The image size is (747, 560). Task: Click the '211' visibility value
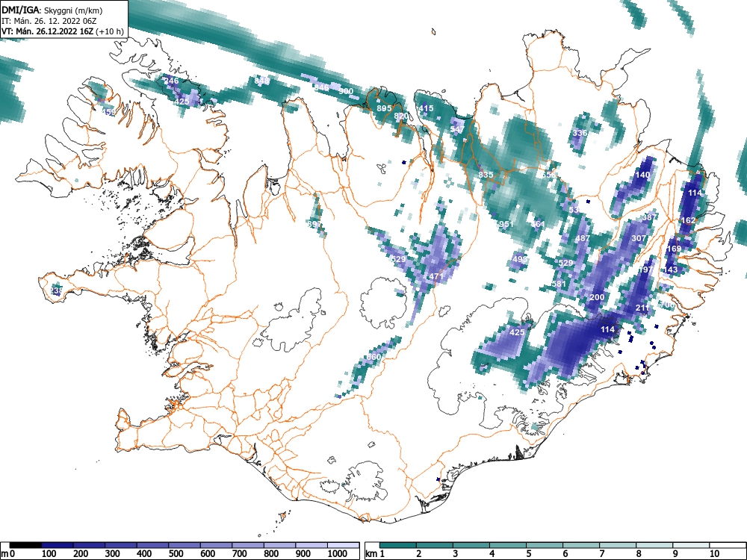(642, 308)
